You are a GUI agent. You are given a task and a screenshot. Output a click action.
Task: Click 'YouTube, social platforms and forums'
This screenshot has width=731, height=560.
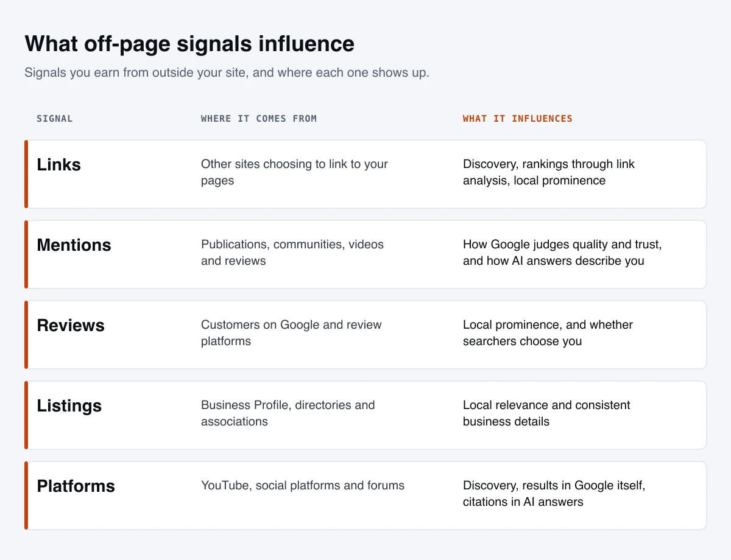click(303, 486)
